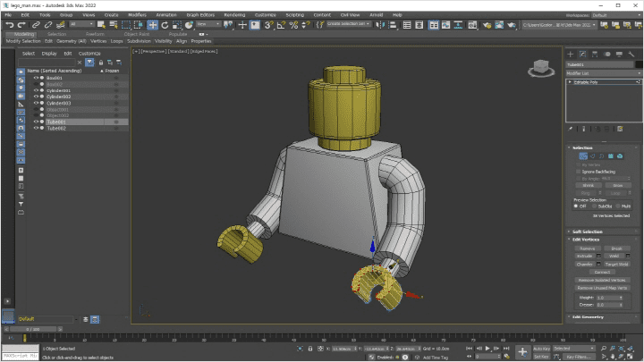Toggle visibility eye for Cylinder003
Image resolution: width=644 pixels, height=362 pixels.
(x=36, y=103)
